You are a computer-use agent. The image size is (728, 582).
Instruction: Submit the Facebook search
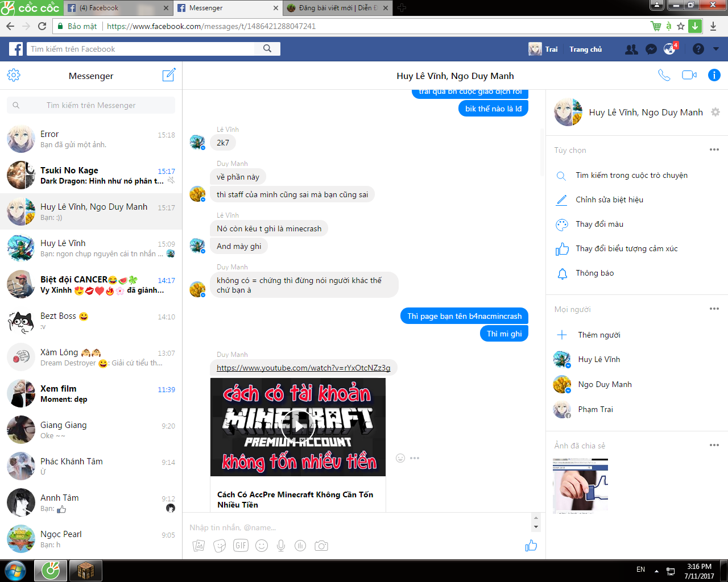(267, 49)
